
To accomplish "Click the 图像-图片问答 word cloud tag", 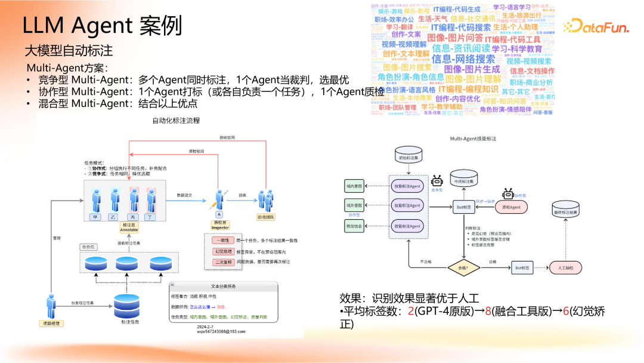I will click(456, 38).
